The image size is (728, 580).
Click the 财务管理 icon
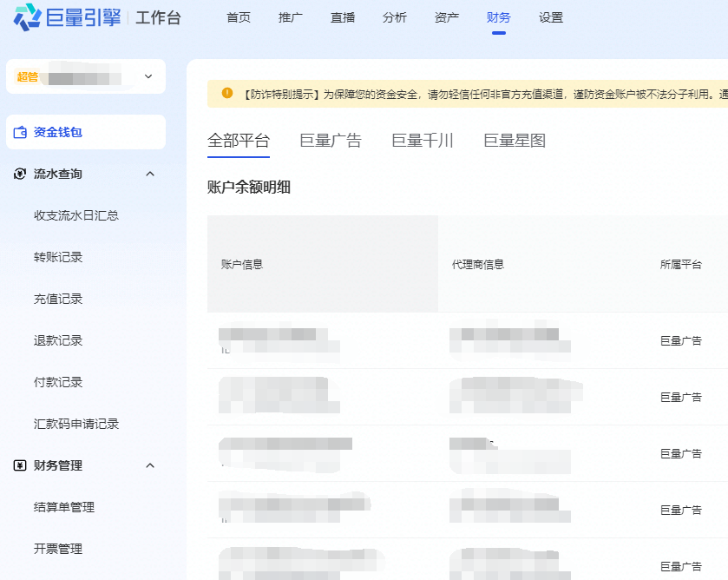[20, 465]
